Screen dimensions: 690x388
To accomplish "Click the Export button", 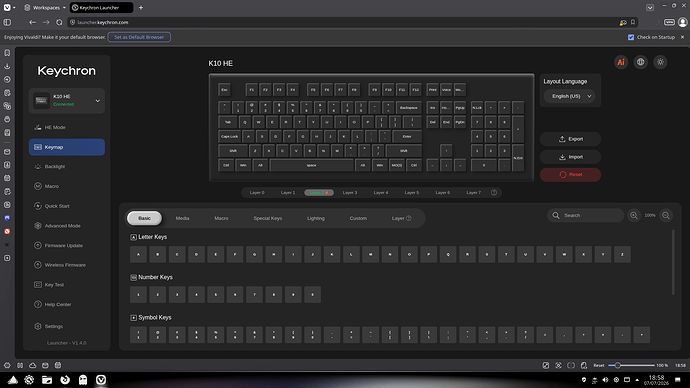I will click(570, 139).
